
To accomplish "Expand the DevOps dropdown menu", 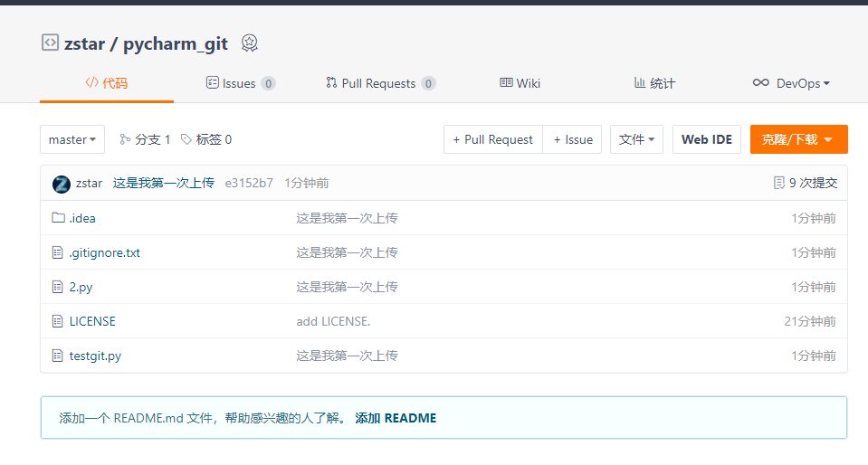I will 792,83.
